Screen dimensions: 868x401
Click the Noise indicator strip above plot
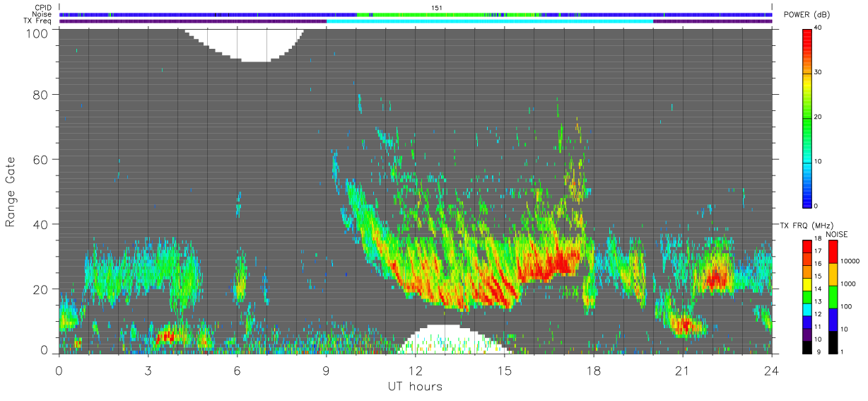(416, 14)
